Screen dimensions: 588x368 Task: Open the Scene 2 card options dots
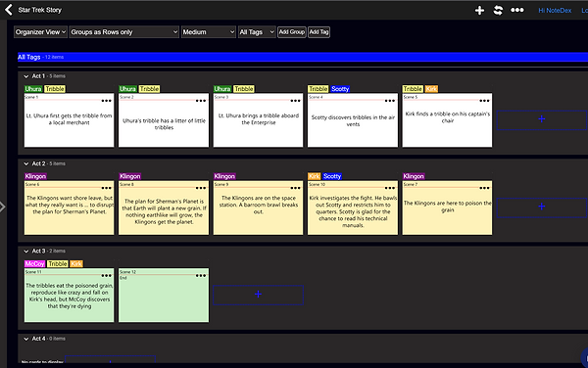201,101
